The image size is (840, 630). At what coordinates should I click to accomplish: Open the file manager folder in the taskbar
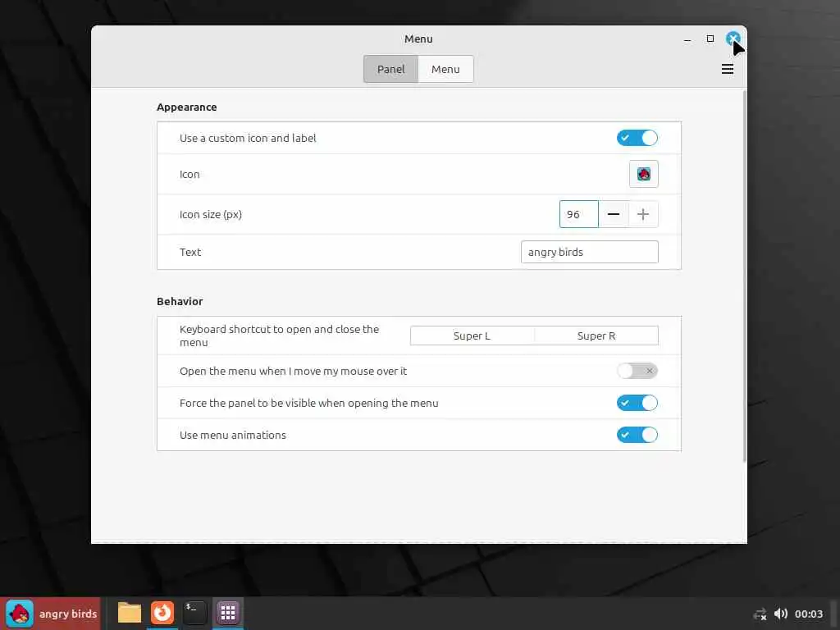tap(129, 613)
